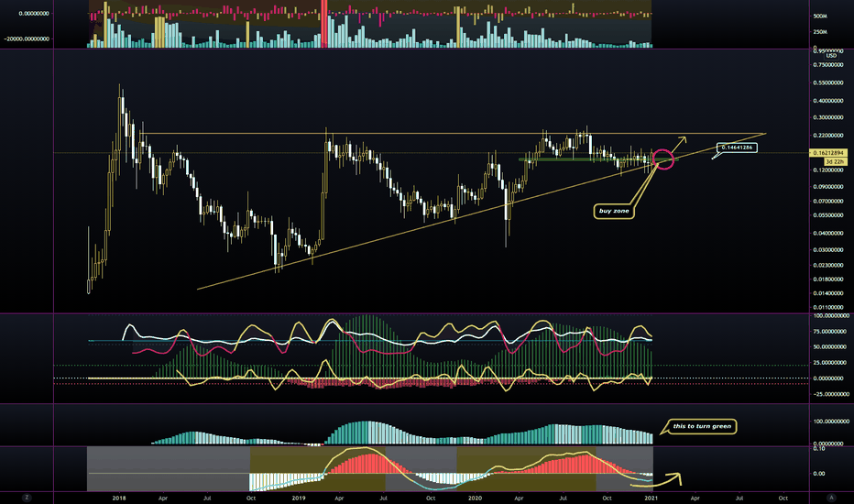Open the USD currency selector on price axis
This screenshot has height=504, width=854.
point(831,56)
